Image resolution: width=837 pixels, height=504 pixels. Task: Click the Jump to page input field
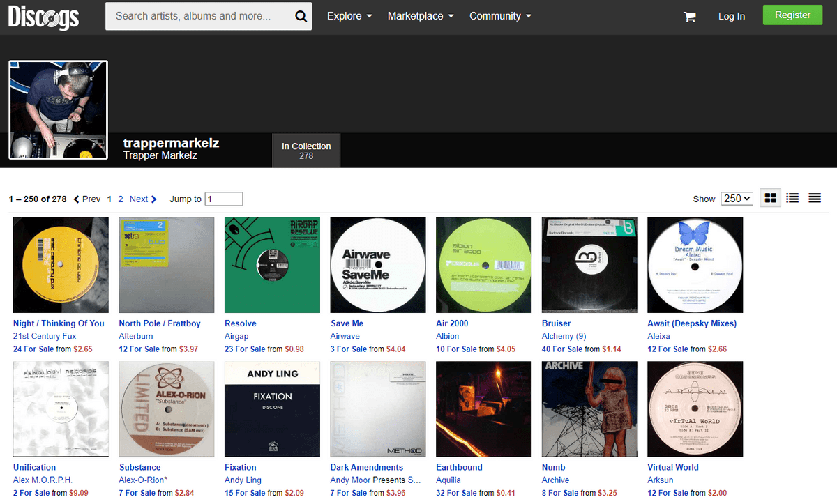coord(224,199)
